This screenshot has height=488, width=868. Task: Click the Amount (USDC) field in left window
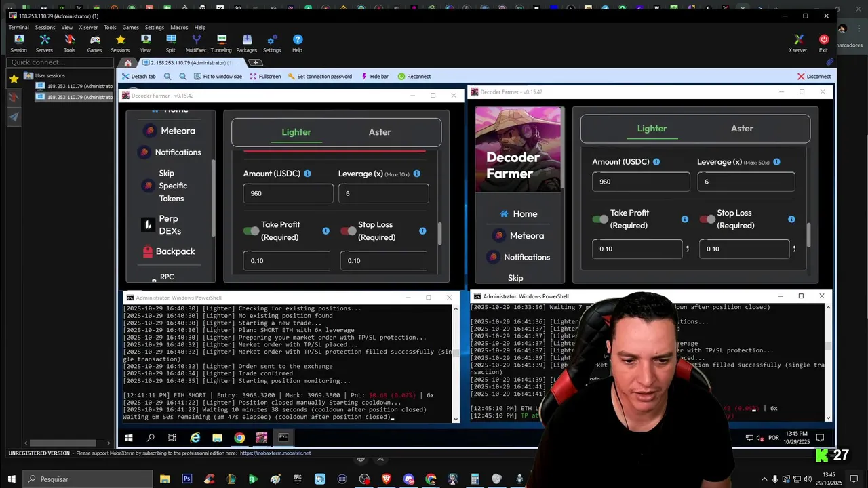point(288,193)
